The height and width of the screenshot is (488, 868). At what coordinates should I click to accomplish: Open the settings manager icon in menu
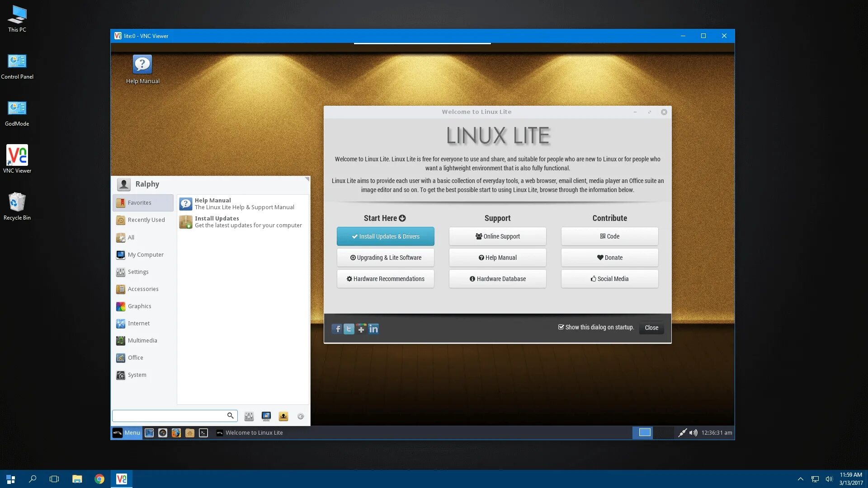[249, 416]
